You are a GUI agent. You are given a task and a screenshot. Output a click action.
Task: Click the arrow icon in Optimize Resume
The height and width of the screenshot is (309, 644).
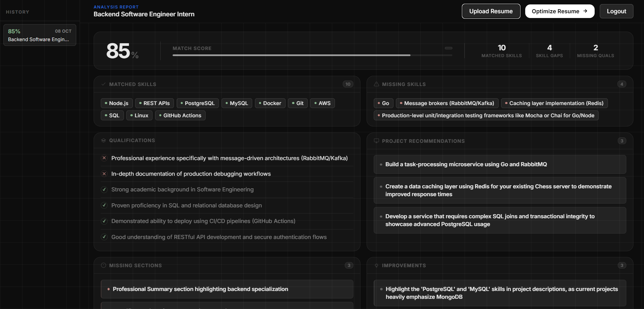pyautogui.click(x=585, y=11)
